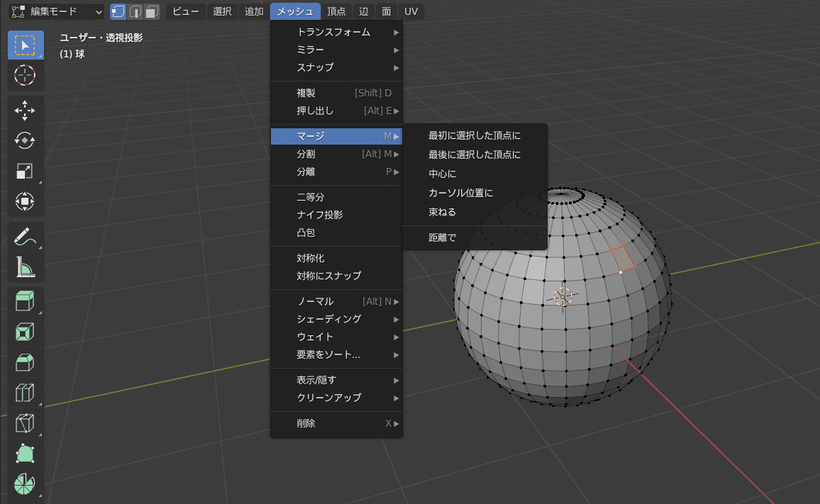Activate the Scale tool

click(x=25, y=171)
